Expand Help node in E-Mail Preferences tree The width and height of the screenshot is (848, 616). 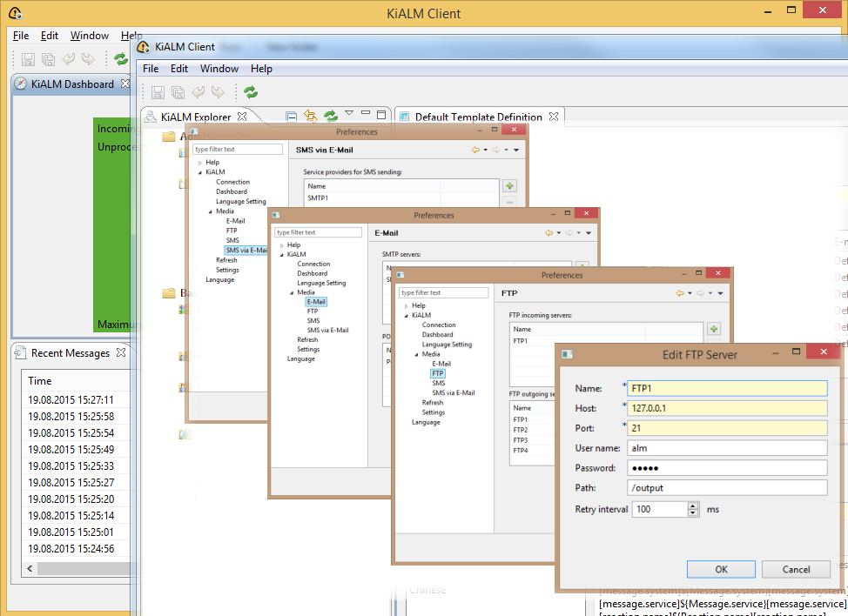coord(282,245)
